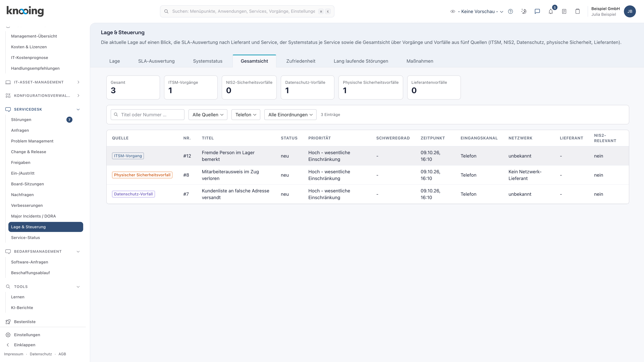Click the Physischer Sicherheitsvorfall source tag

point(142,175)
